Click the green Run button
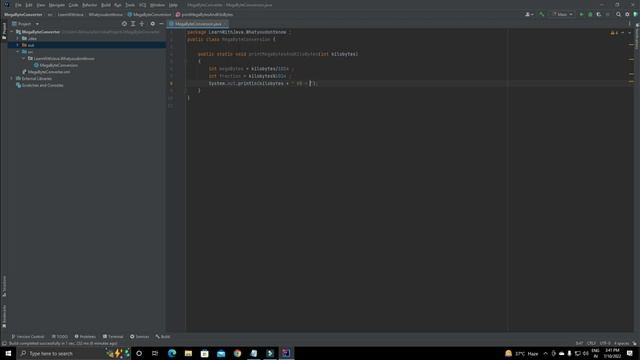Viewport: 640px width, 360px height. [581, 14]
